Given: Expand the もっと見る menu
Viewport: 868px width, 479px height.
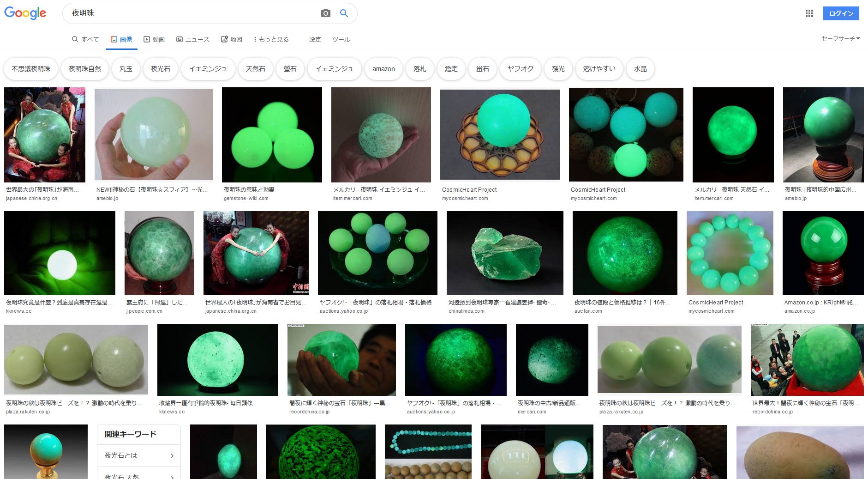Looking at the screenshot, I should click(271, 39).
